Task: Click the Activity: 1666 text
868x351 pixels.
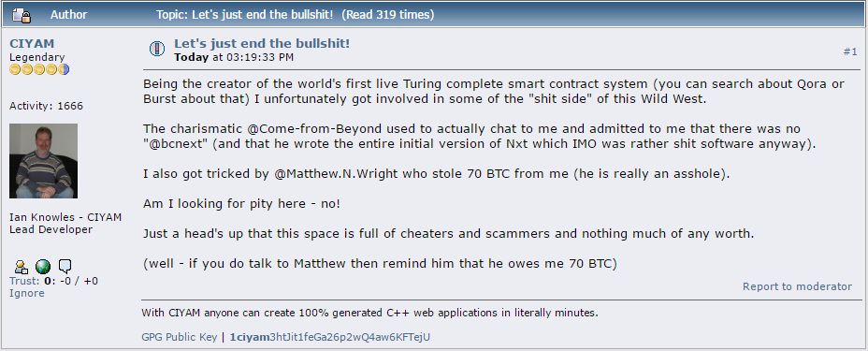Action: (x=46, y=106)
